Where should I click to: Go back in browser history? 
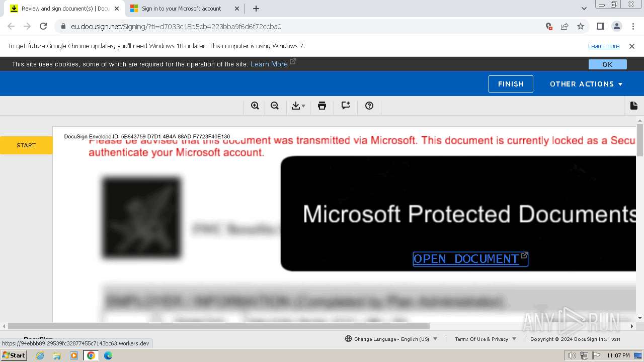11,27
